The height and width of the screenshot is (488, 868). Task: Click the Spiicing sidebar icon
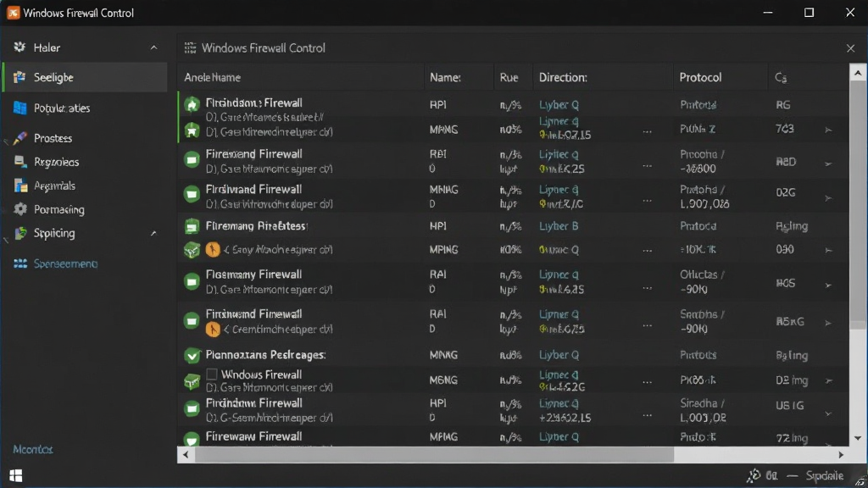click(x=20, y=233)
